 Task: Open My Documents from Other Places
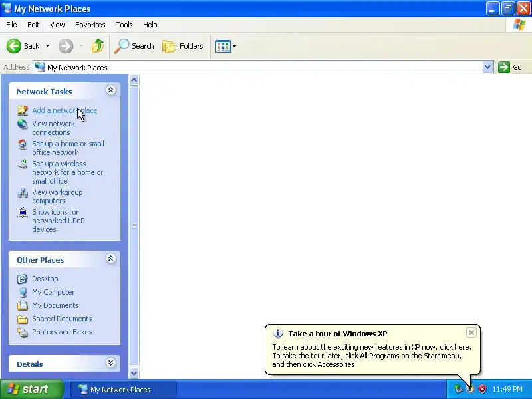[55, 305]
